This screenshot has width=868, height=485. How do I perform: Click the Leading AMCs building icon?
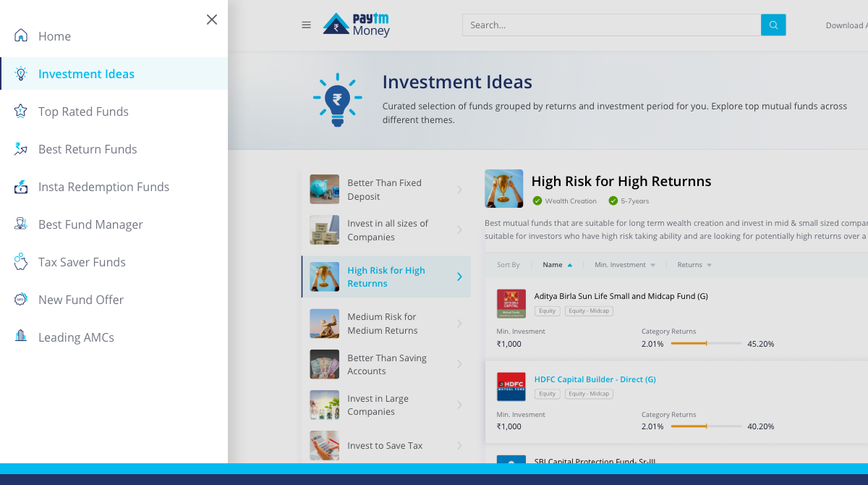pos(21,337)
